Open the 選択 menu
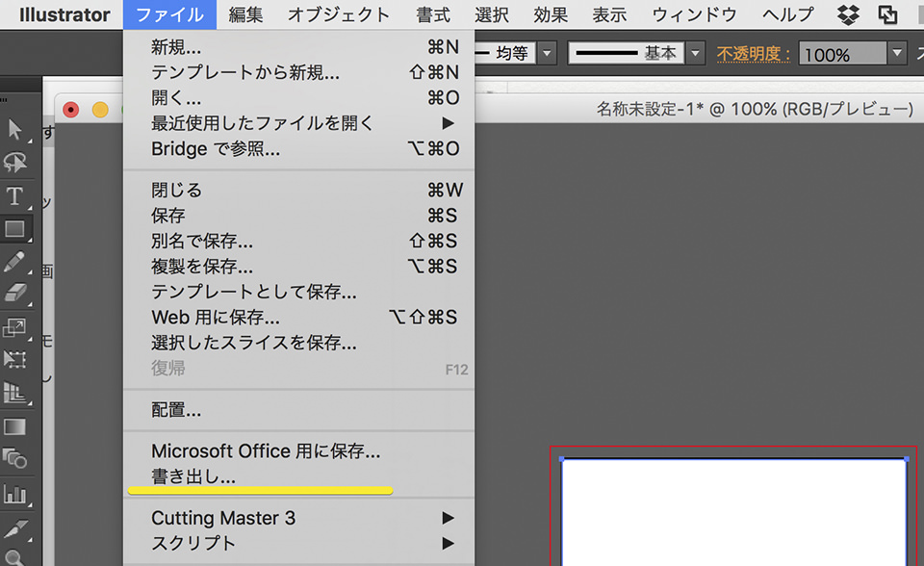924x566 pixels. (492, 14)
